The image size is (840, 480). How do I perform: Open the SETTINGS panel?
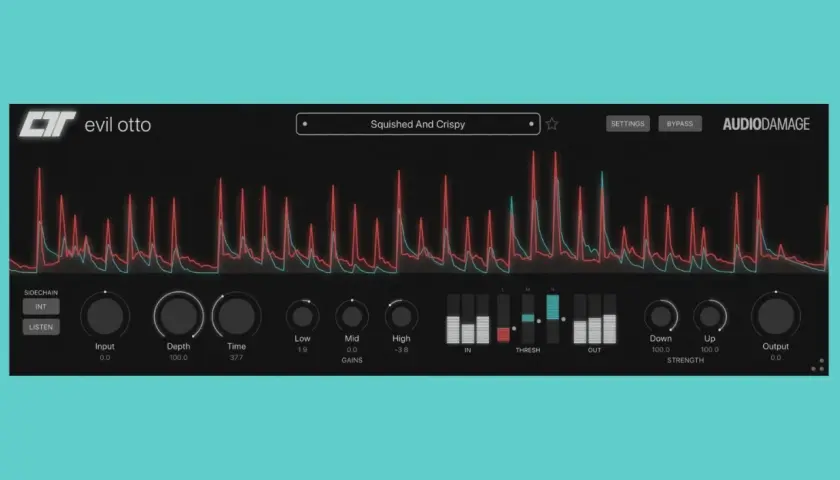tap(628, 124)
